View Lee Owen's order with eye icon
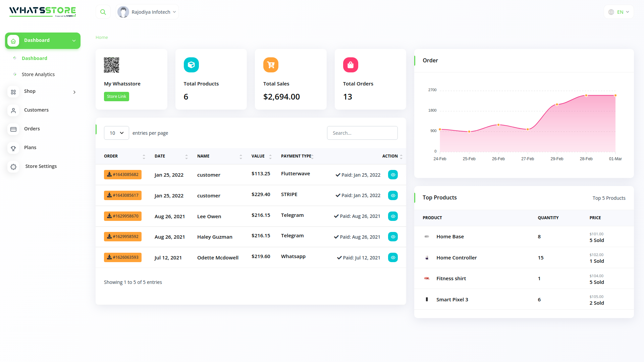The height and width of the screenshot is (362, 644). 393,216
